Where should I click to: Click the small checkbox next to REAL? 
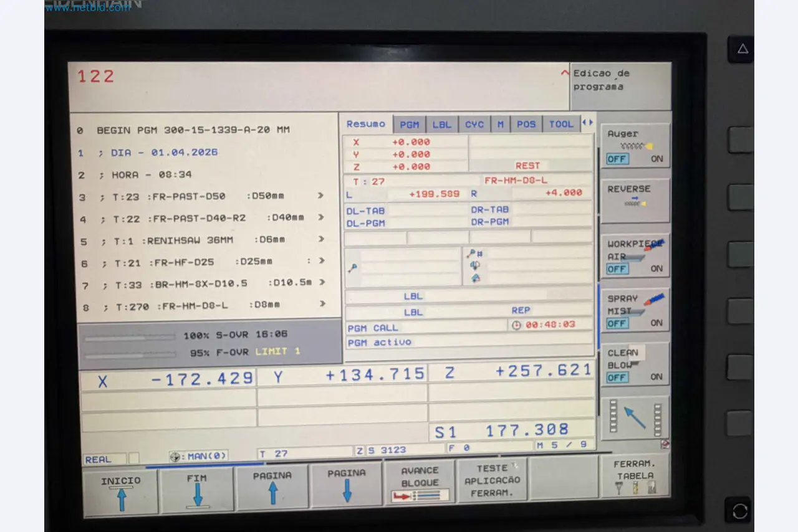pyautogui.click(x=134, y=458)
